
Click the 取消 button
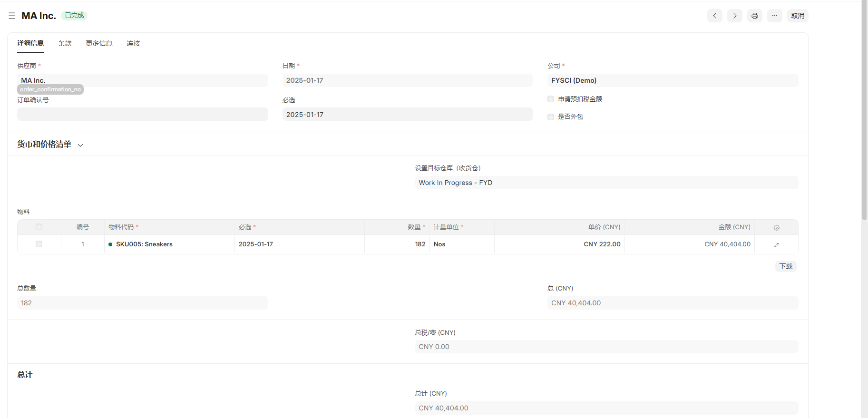(798, 16)
